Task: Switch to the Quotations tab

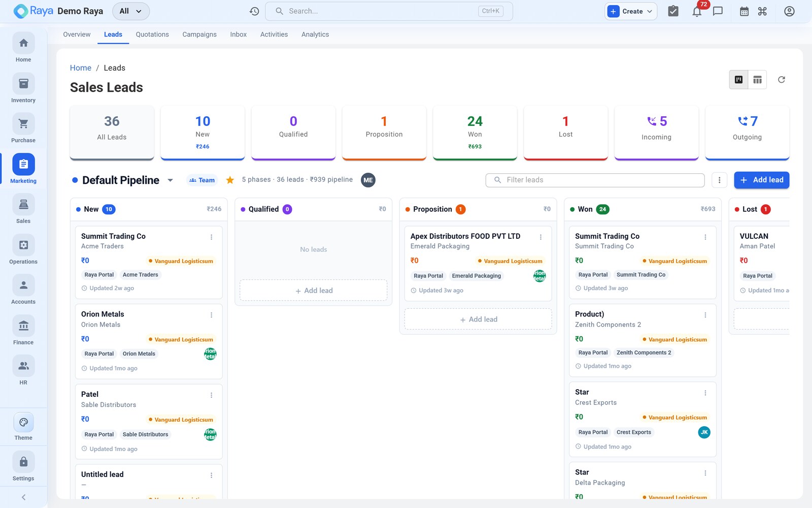Action: (x=152, y=35)
